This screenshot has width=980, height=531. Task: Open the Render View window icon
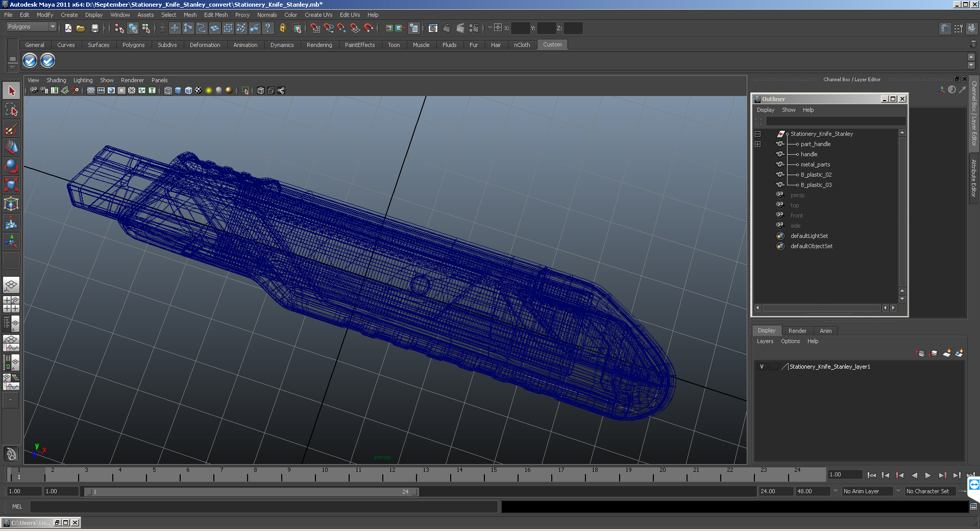(433, 28)
